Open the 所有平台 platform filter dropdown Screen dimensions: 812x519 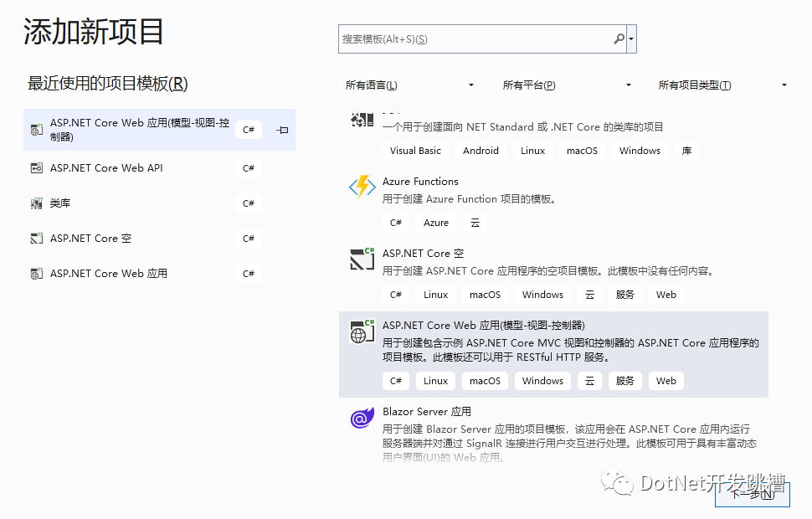567,85
